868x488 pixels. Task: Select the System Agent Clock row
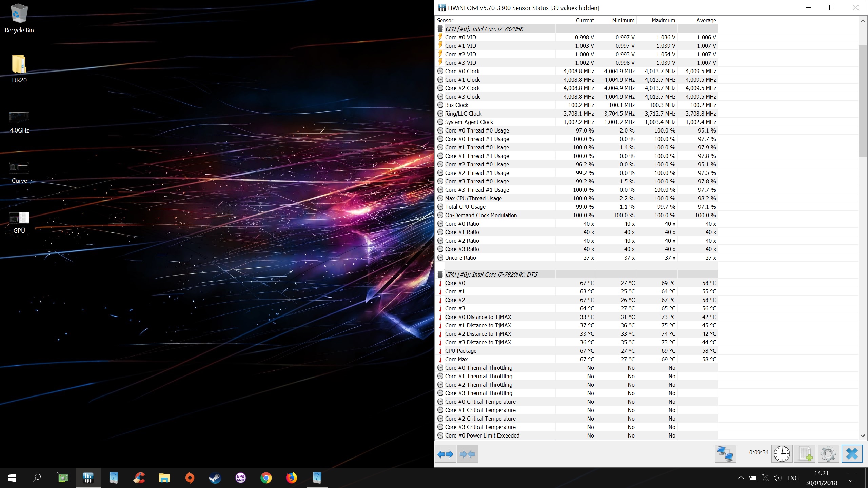point(576,122)
